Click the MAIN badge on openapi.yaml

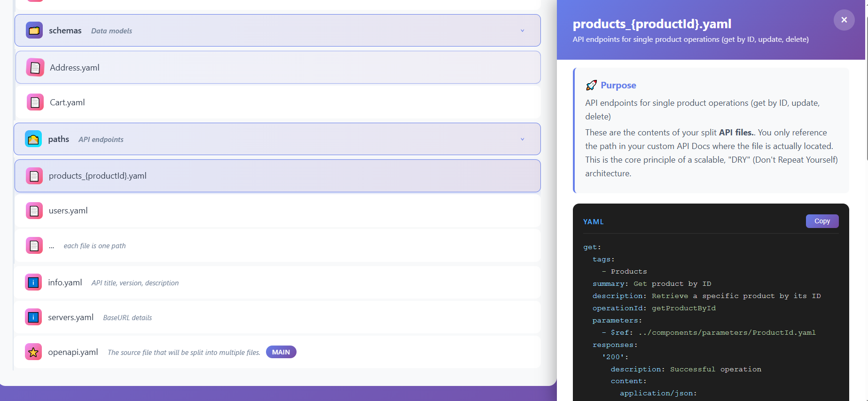[281, 352]
